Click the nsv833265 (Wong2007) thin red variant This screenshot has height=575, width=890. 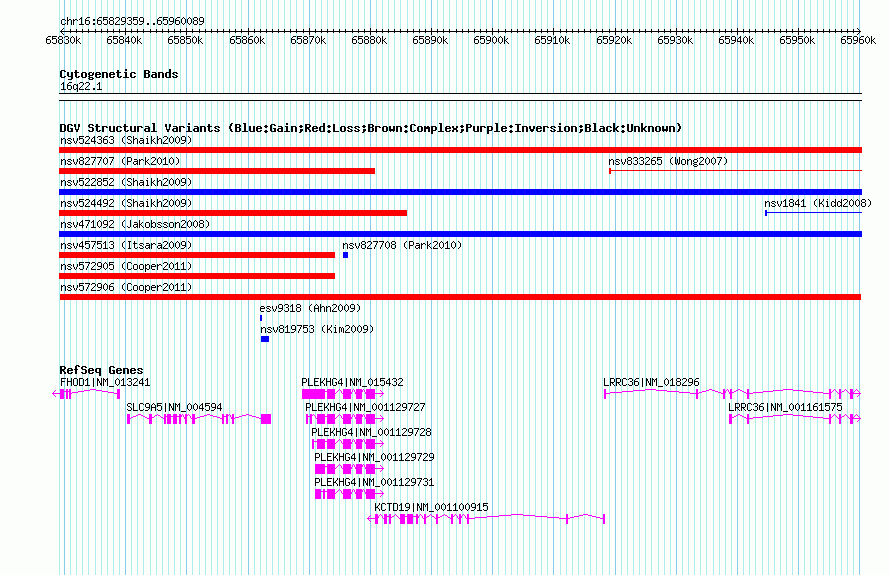click(x=735, y=170)
